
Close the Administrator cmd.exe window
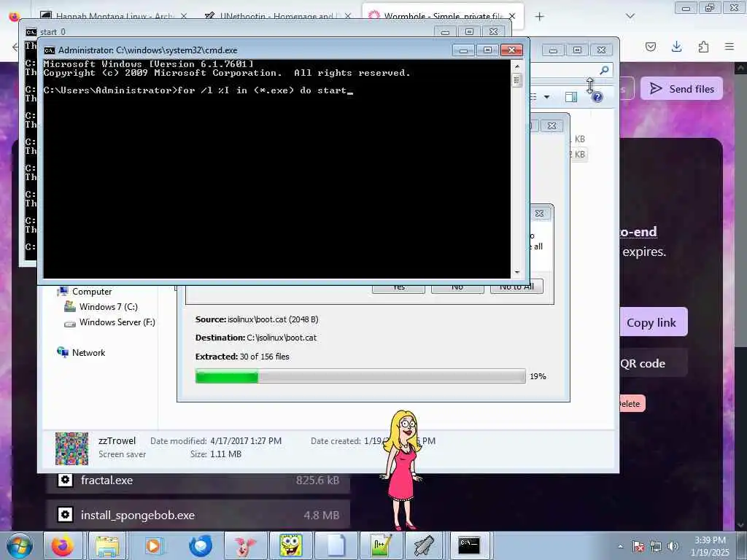pyautogui.click(x=511, y=50)
